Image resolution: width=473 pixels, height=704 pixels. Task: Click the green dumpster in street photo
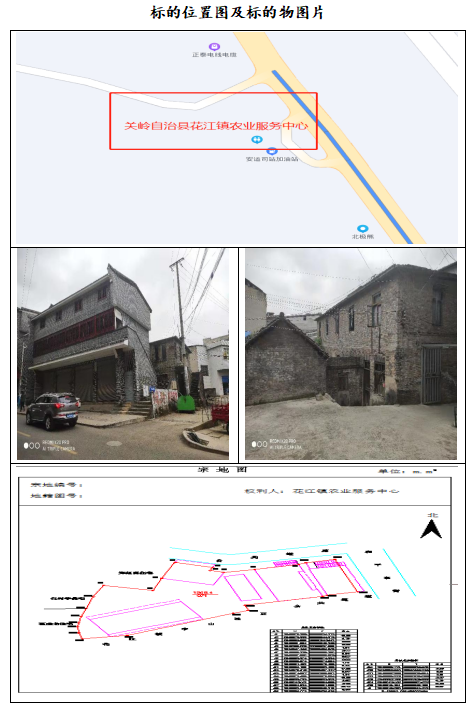tap(186, 403)
